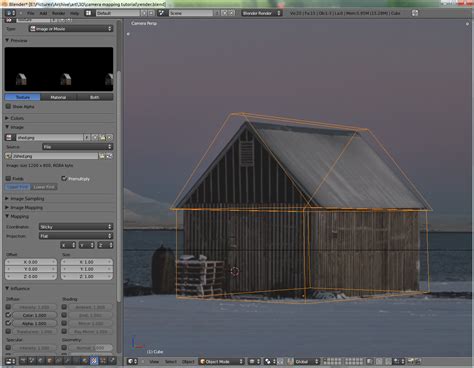Viewport: 474px width, 368px height.
Task: Toggle the fake user F button
Action: [x=87, y=137]
